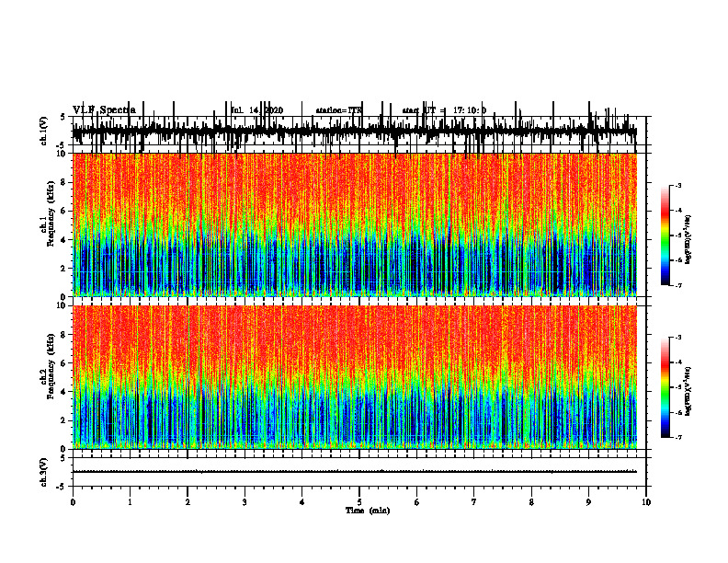Click the "-3" label on ch.1 color scale
The image size is (728, 563).
[677, 185]
